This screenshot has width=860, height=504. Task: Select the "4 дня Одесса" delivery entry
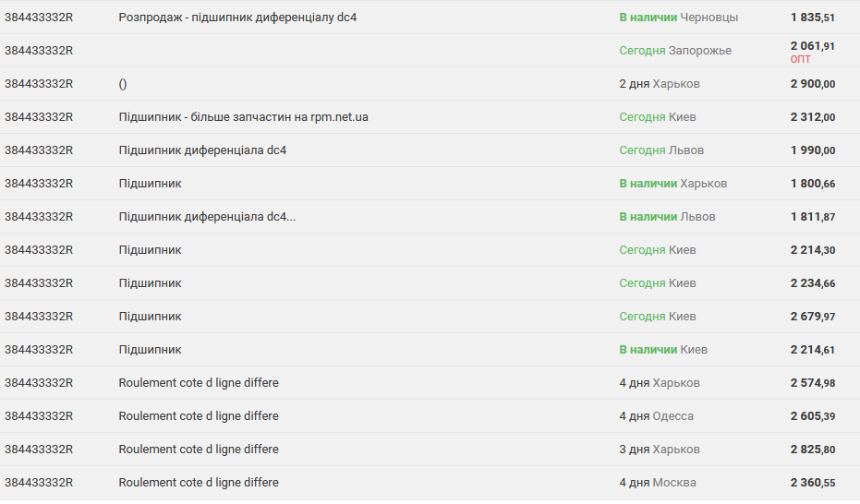656,416
